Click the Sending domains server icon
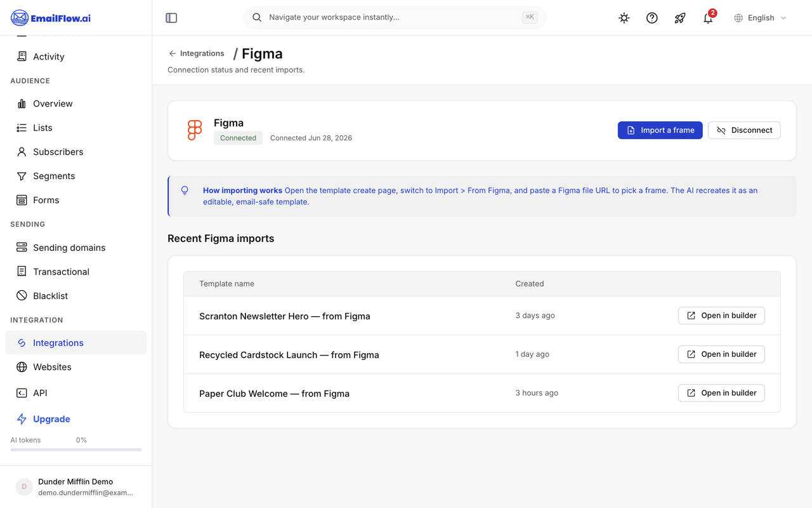This screenshot has height=508, width=812. click(22, 248)
